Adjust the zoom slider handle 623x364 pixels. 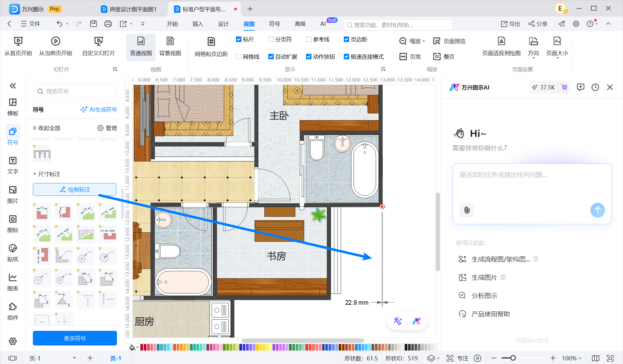513,358
